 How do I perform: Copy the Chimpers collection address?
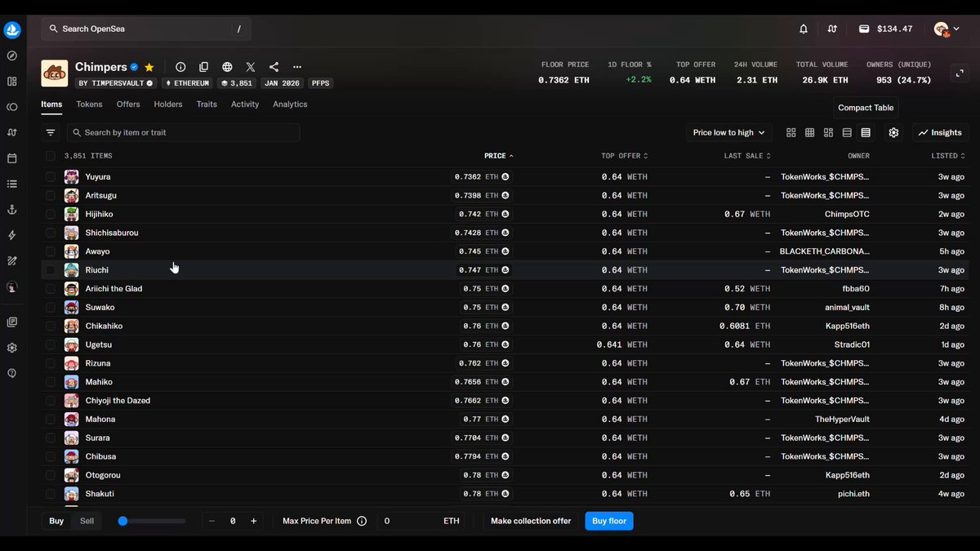[204, 67]
